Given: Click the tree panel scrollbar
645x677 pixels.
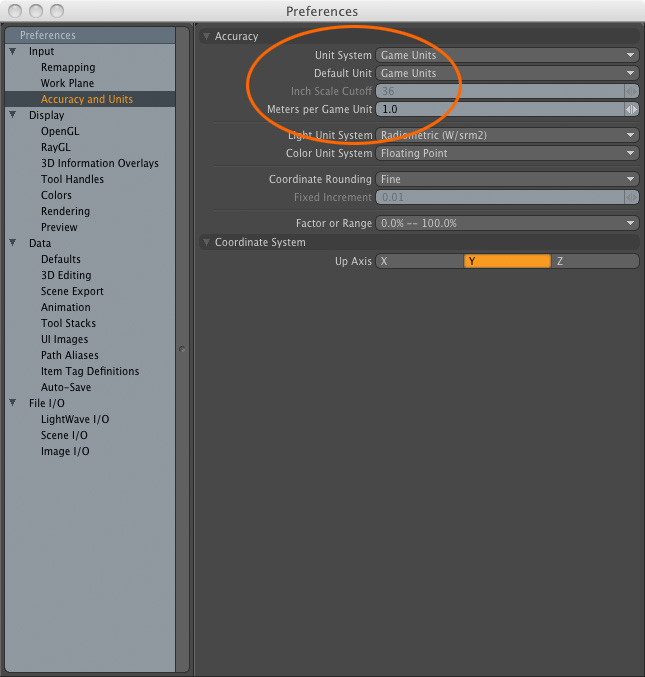Looking at the screenshot, I should [182, 349].
